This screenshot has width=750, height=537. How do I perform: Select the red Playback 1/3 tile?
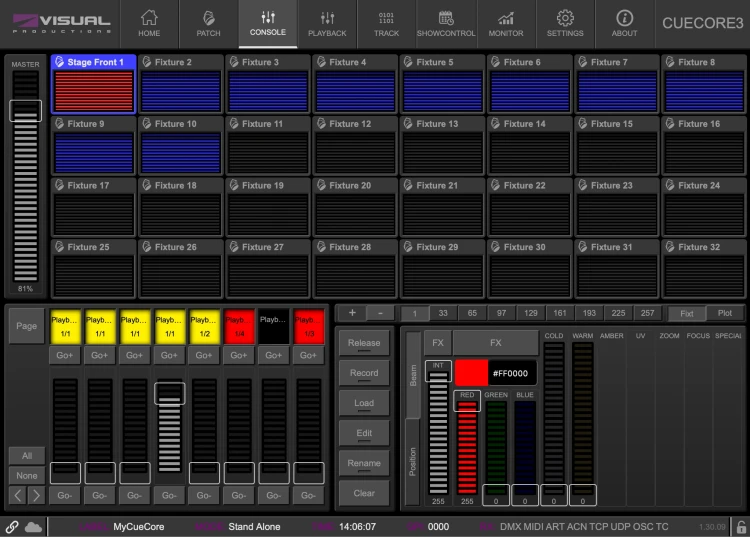point(309,327)
